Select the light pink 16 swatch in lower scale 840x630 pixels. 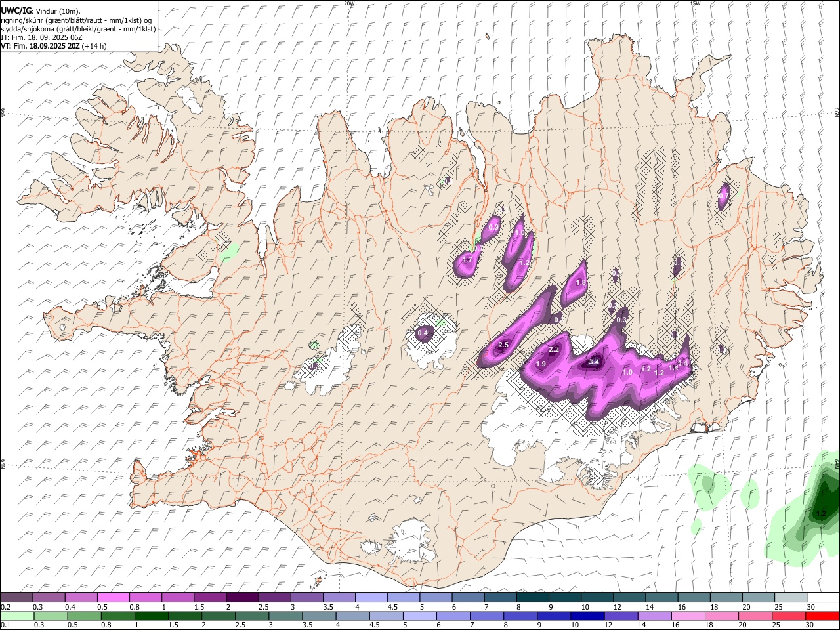(688, 616)
